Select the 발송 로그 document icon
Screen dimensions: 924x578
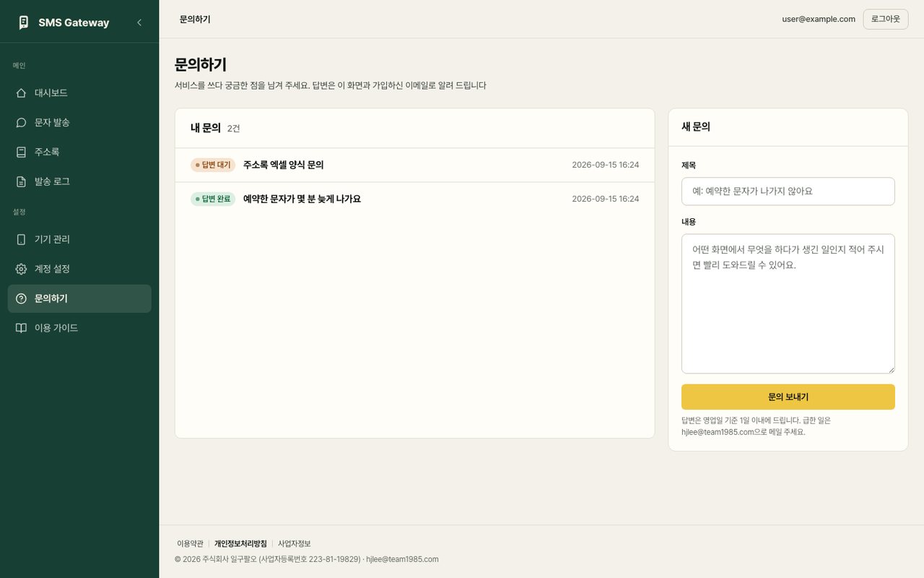pos(21,182)
